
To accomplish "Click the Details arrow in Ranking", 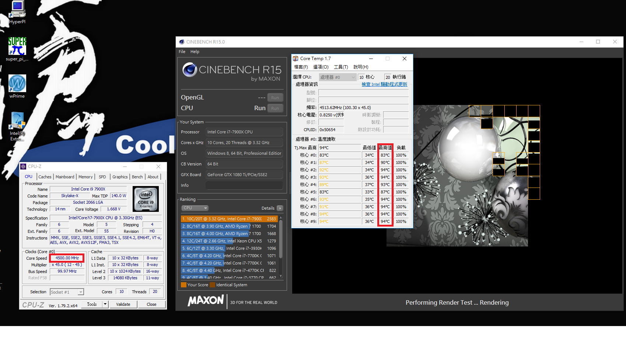I will [x=280, y=208].
